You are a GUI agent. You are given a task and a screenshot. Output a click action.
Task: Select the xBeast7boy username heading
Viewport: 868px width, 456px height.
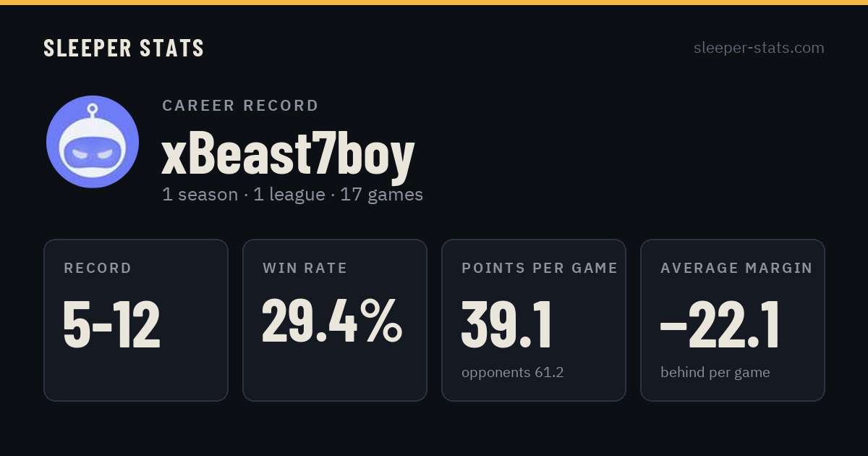tap(288, 153)
